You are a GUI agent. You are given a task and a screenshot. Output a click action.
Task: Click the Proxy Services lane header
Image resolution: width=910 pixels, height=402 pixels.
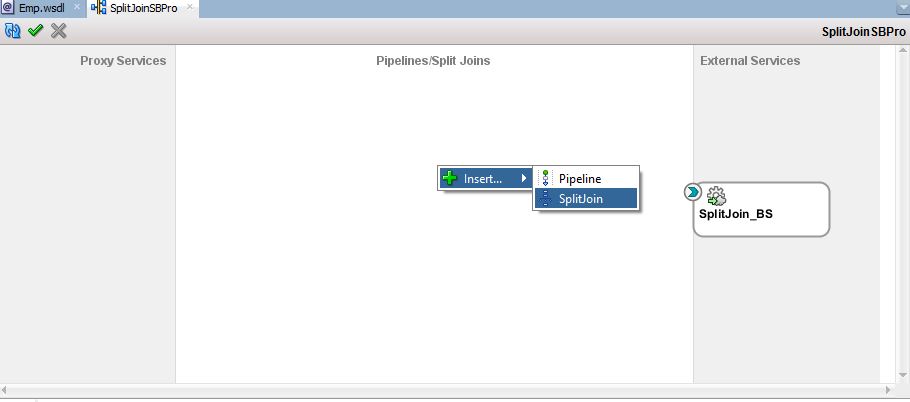[123, 61]
